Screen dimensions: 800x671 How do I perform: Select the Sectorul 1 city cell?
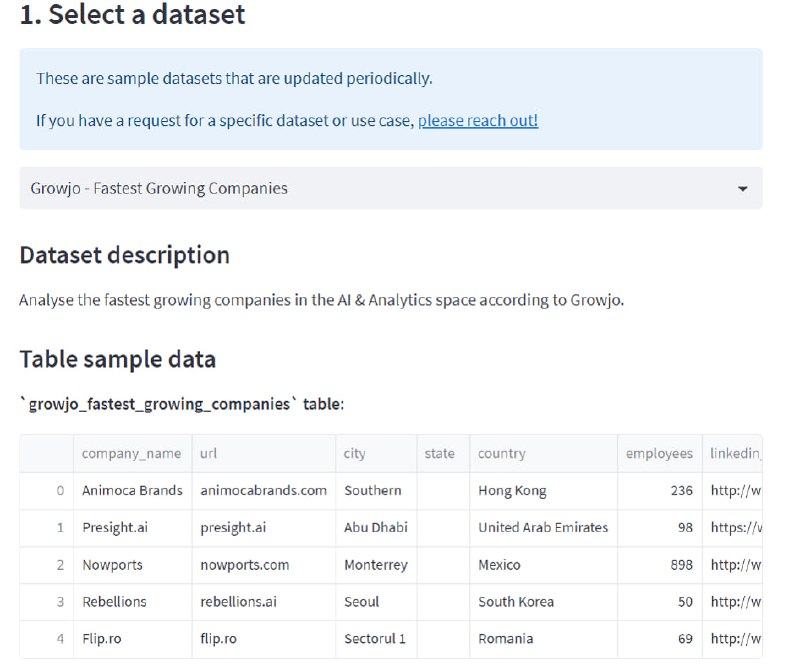click(x=377, y=639)
